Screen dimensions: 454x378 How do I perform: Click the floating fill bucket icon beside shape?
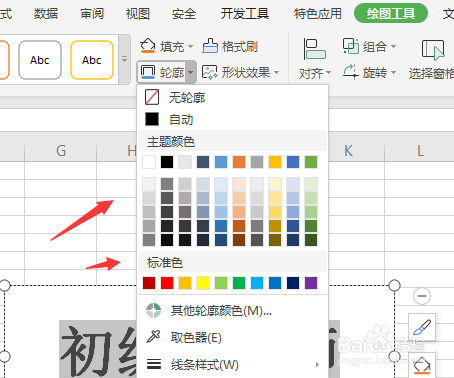tap(422, 365)
